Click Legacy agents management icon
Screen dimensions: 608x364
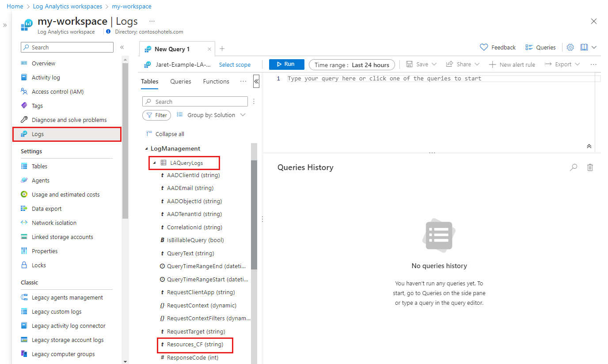click(24, 297)
